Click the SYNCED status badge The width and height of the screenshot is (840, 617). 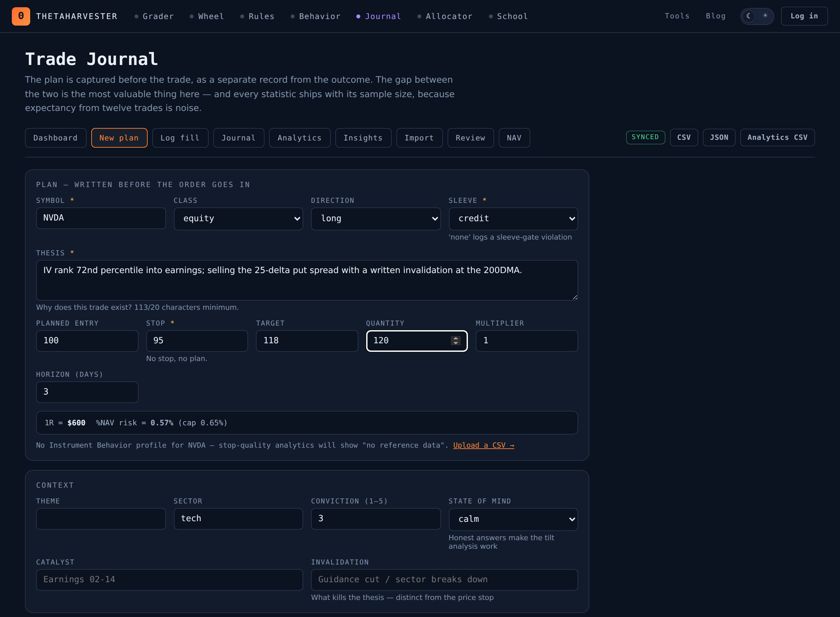[x=645, y=137]
